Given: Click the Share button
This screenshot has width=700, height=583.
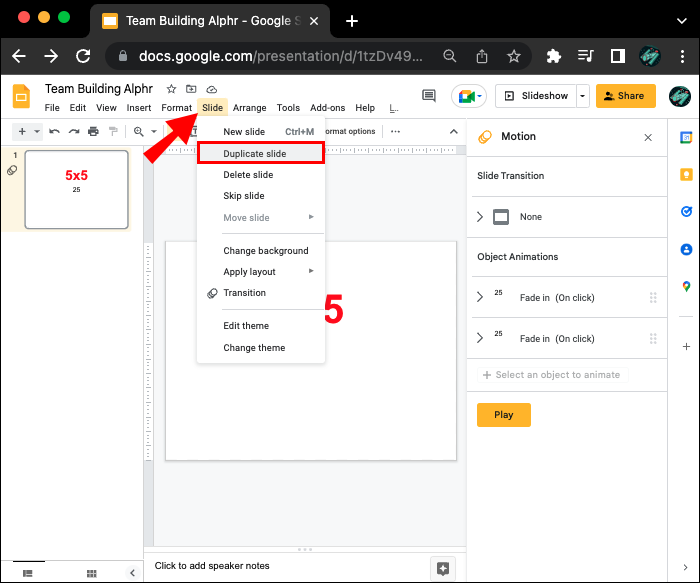Looking at the screenshot, I should tap(625, 96).
